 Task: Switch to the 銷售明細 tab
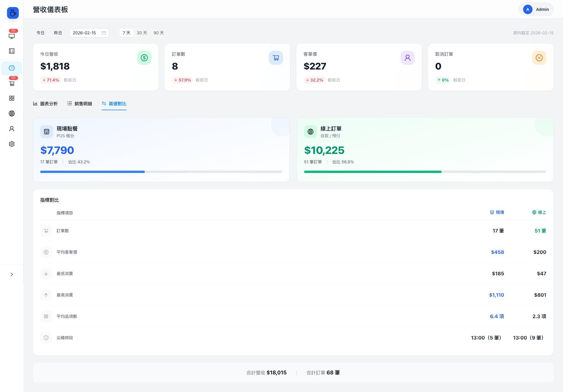click(79, 104)
